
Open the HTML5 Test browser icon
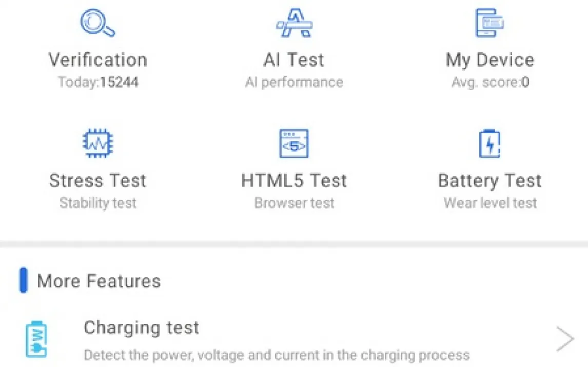(294, 143)
